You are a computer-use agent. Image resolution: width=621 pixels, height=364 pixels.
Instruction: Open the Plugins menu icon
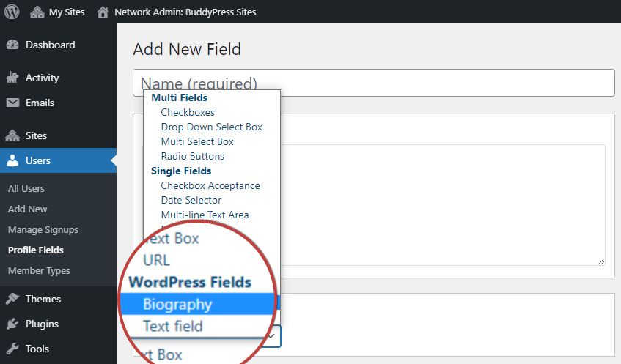(x=12, y=324)
